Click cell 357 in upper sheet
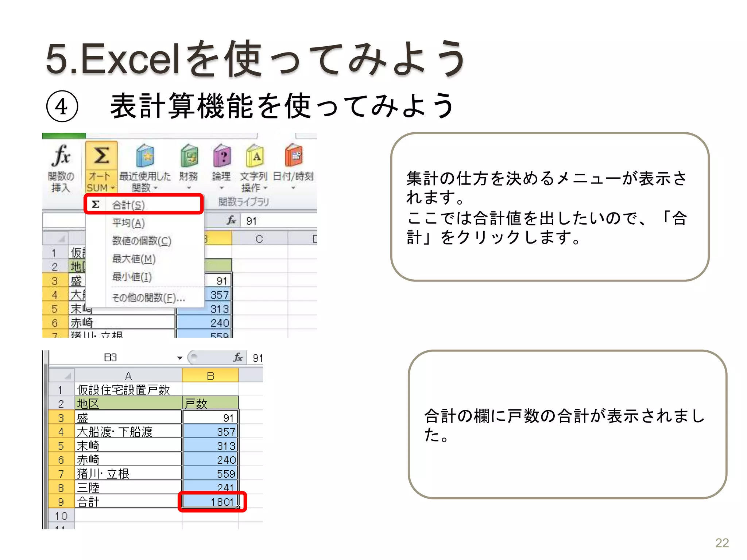 point(217,295)
